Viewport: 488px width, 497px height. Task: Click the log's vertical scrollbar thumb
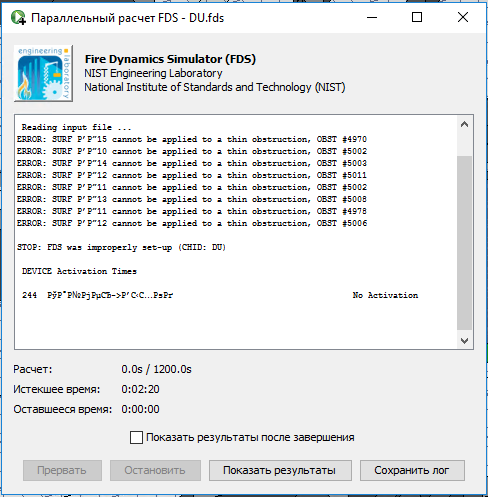coord(464,242)
